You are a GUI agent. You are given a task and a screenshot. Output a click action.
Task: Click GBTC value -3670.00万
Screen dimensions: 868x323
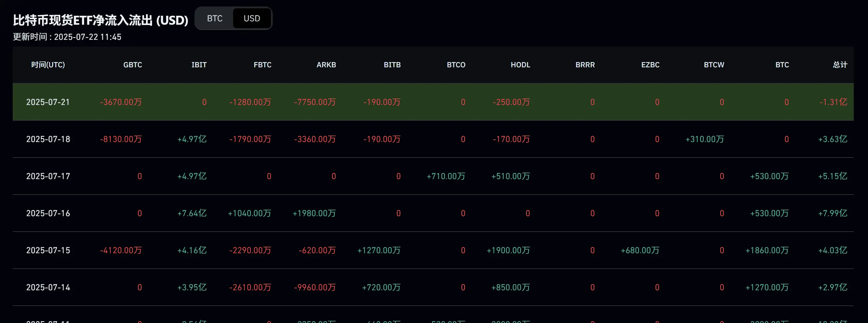click(x=121, y=102)
